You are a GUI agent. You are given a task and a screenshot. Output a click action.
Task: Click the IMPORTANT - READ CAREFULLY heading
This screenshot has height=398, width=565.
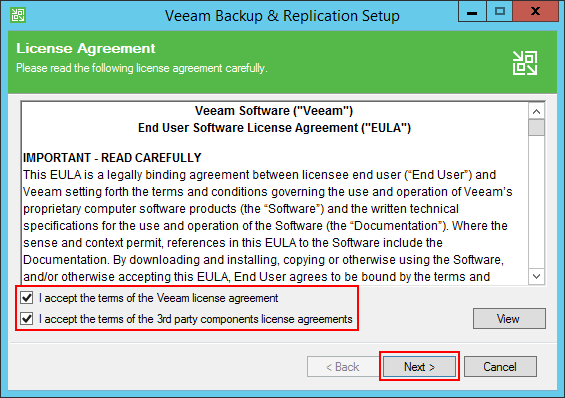coord(112,158)
